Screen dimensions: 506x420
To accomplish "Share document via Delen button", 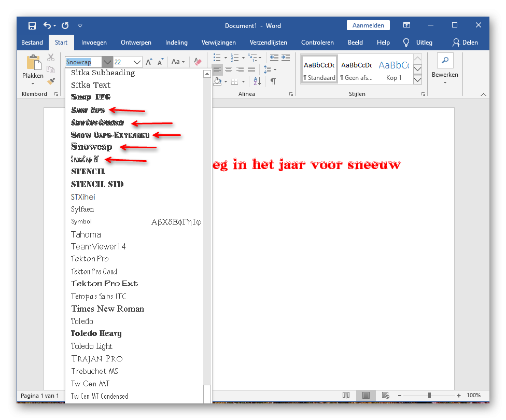I will tap(465, 43).
